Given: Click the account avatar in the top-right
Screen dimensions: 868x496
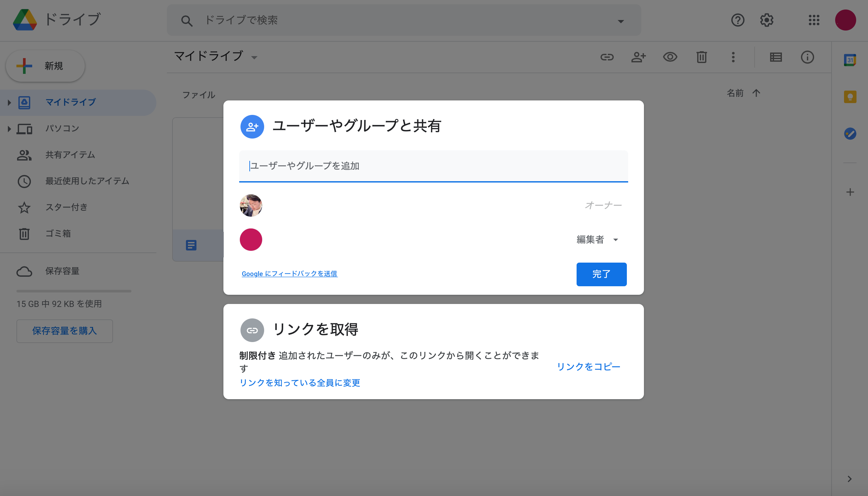Looking at the screenshot, I should [845, 20].
